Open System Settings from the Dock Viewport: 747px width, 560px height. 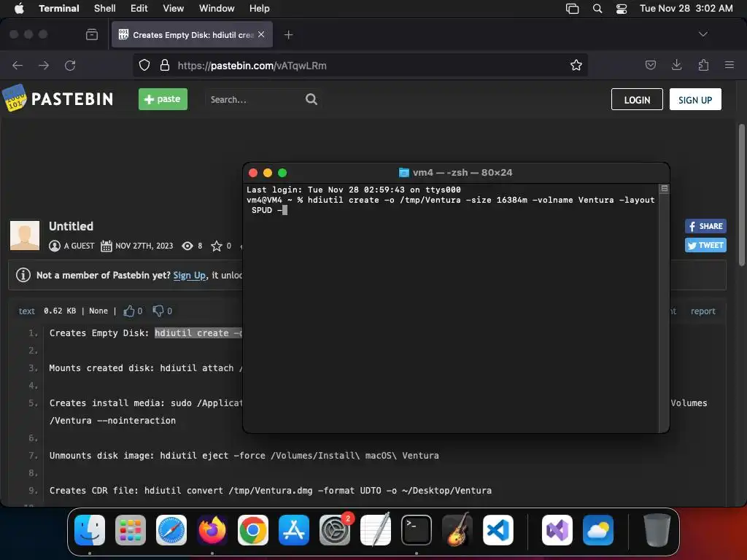coord(335,530)
